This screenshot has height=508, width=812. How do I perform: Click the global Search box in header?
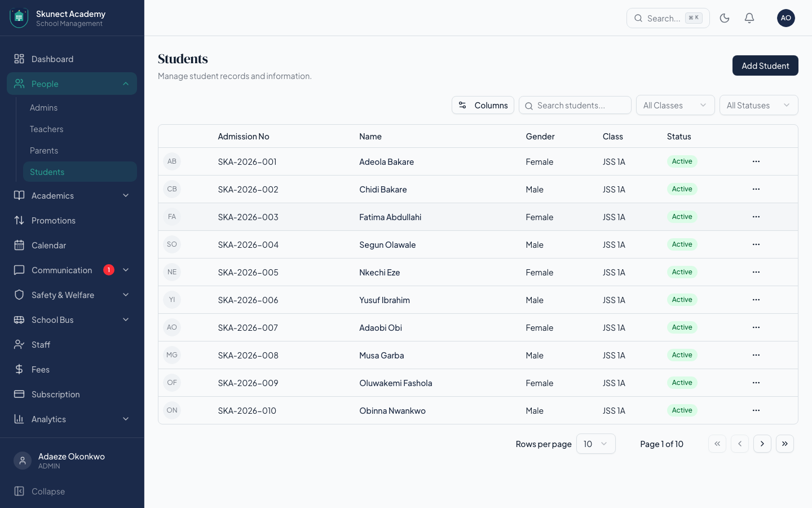point(668,18)
